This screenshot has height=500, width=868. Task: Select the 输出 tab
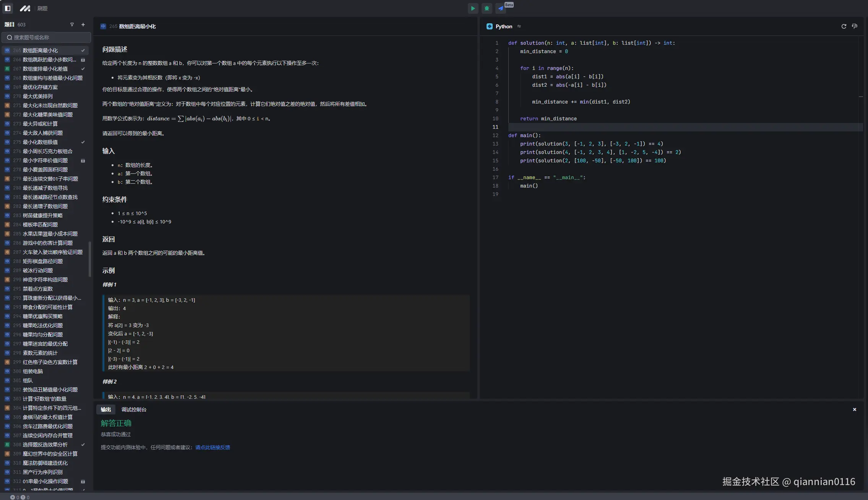click(x=106, y=409)
